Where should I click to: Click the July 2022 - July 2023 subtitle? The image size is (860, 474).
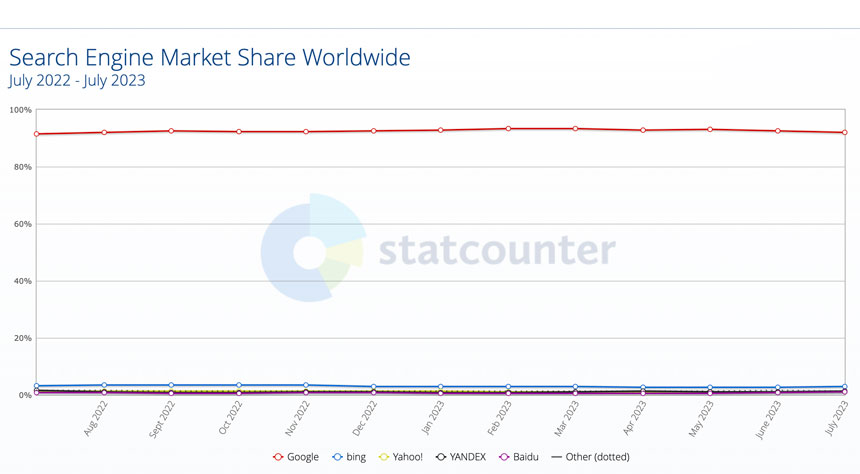coord(77,81)
